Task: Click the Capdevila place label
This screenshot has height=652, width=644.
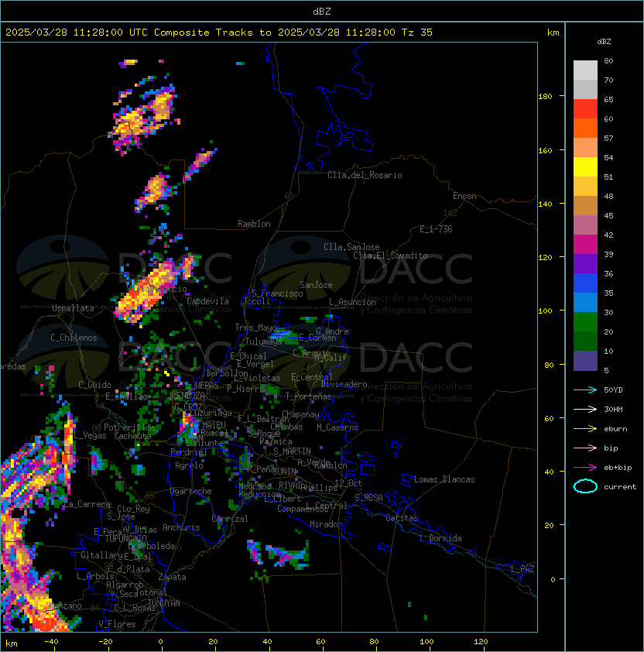Action: pyautogui.click(x=207, y=301)
